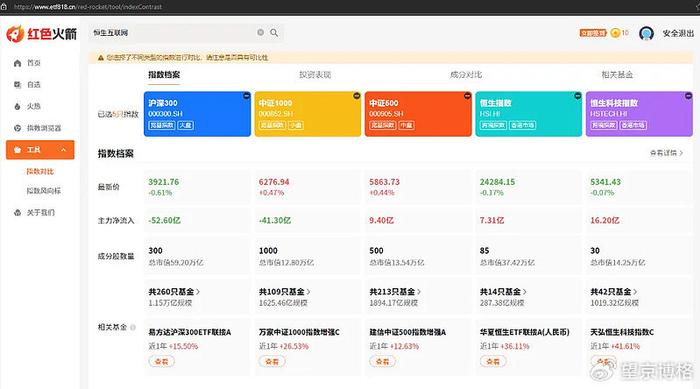Click the warning triangle icon in the notice

101,58
